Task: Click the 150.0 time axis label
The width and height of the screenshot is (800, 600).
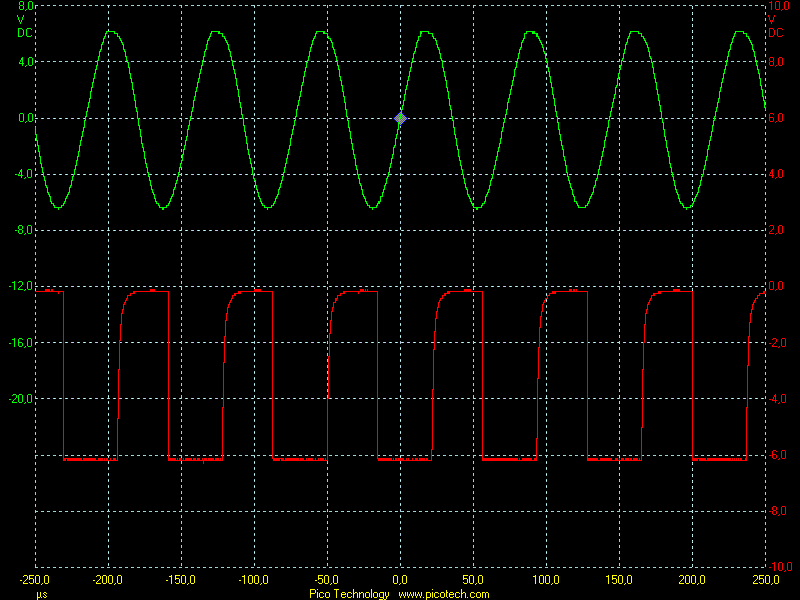Action: [x=620, y=580]
